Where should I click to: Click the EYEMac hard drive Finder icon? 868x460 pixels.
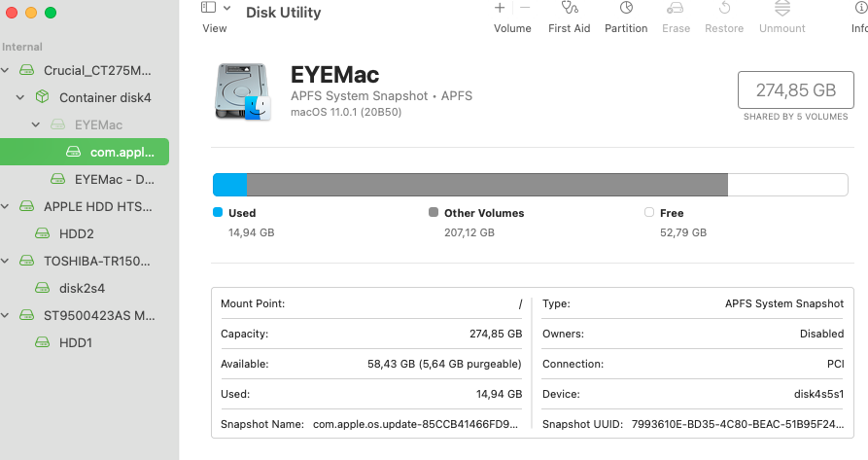(242, 91)
